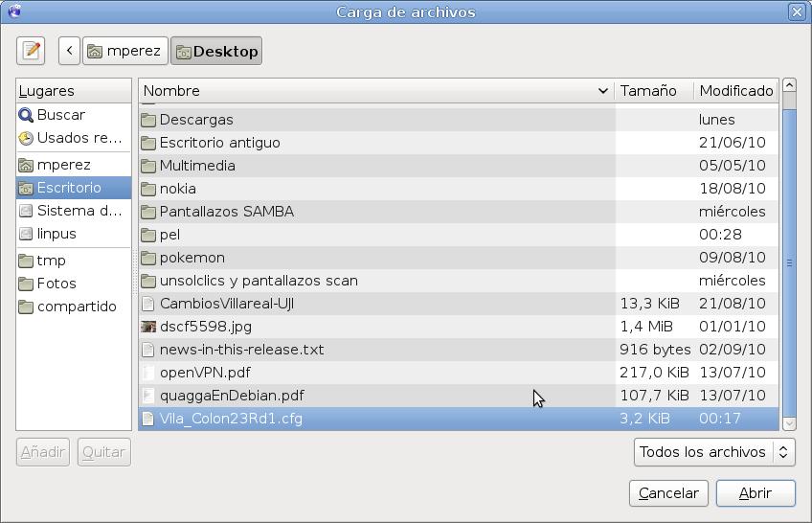This screenshot has height=523, width=812.
Task: Click the vertical scrollbar down arrow
Action: tap(789, 422)
